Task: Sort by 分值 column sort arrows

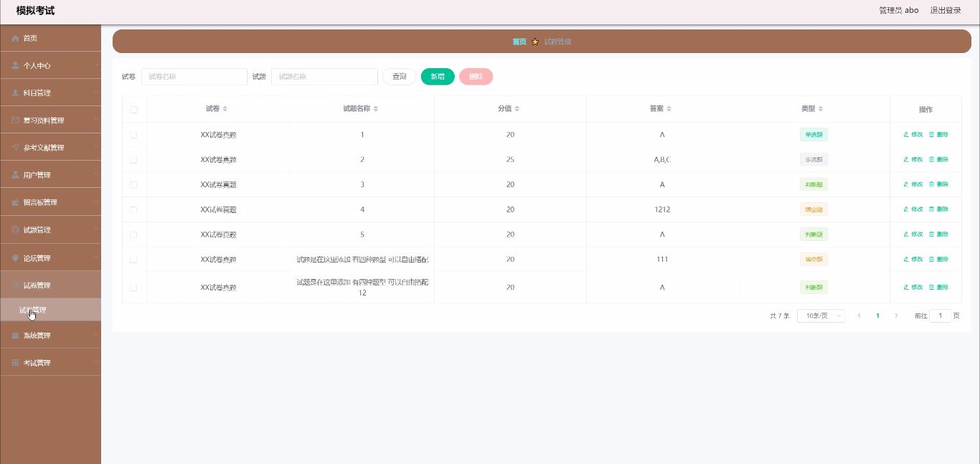Action: (x=517, y=109)
